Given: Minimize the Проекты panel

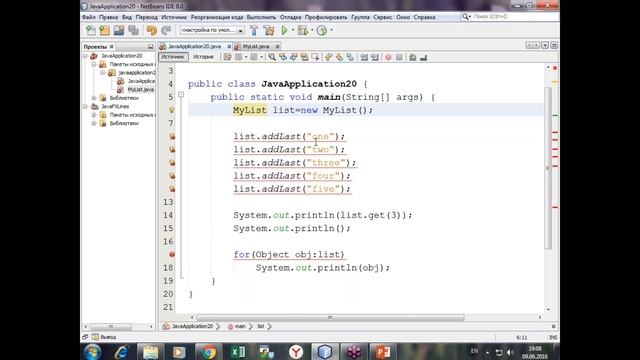Looking at the screenshot, I should (x=151, y=47).
